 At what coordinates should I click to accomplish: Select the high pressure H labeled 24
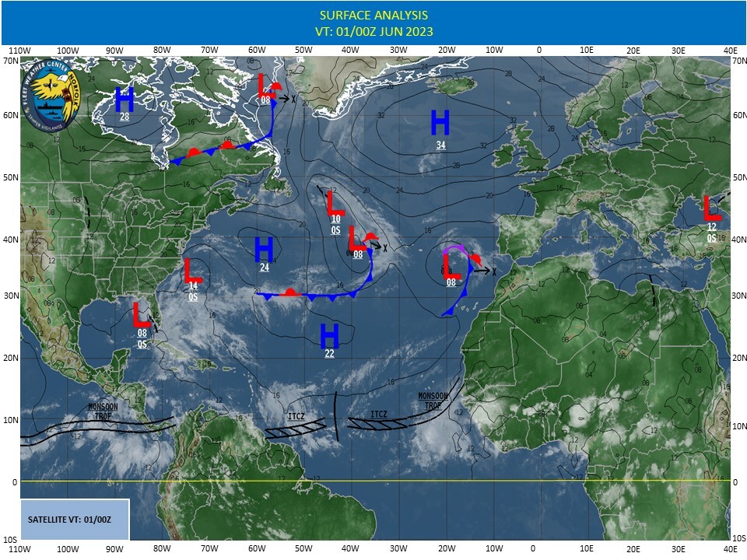265,249
